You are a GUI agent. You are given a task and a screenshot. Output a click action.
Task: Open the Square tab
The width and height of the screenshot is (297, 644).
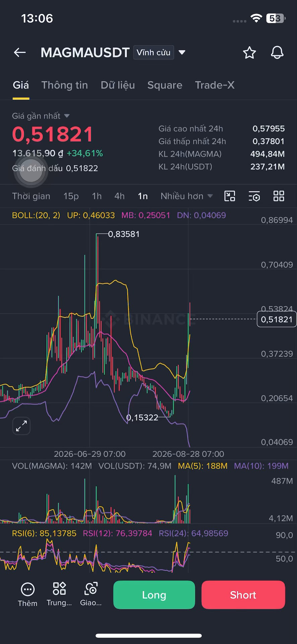(x=165, y=85)
